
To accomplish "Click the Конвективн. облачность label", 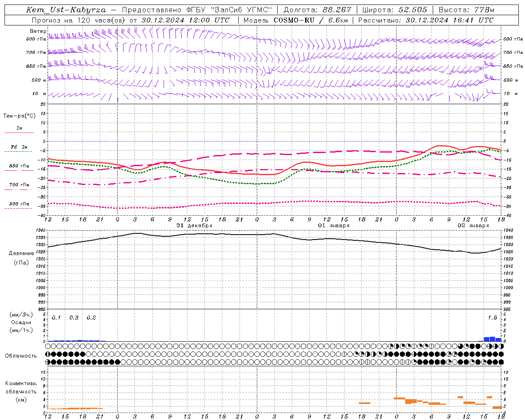I will pos(21,388).
